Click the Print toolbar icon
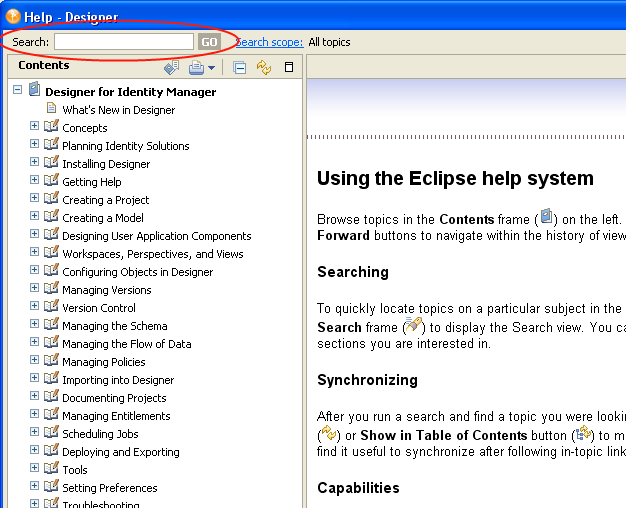This screenshot has width=626, height=508. [x=196, y=67]
